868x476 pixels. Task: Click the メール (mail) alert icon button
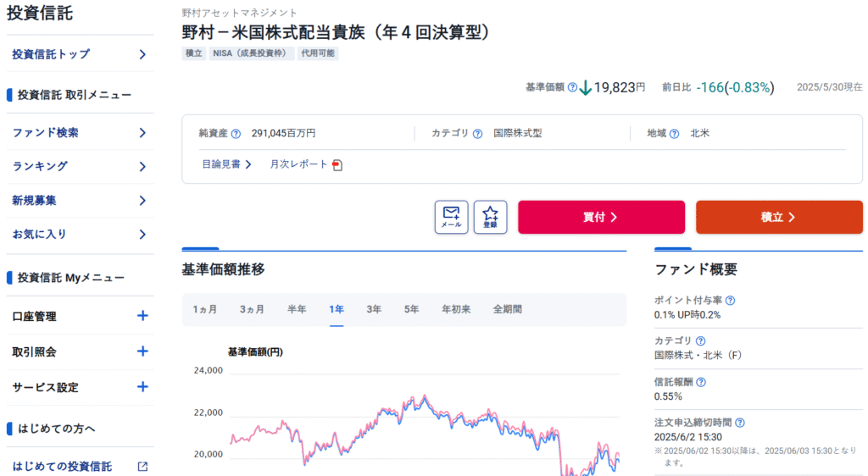(451, 218)
